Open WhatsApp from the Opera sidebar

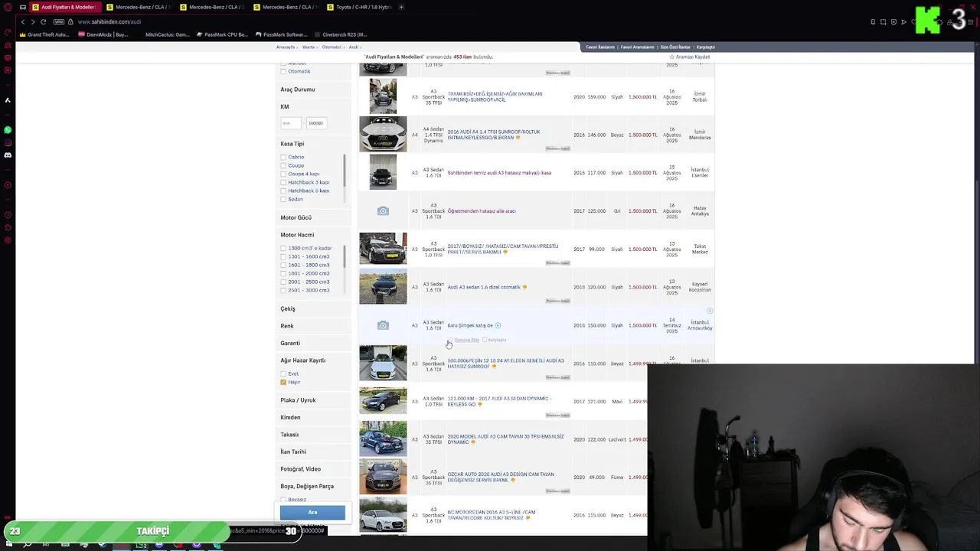8,130
